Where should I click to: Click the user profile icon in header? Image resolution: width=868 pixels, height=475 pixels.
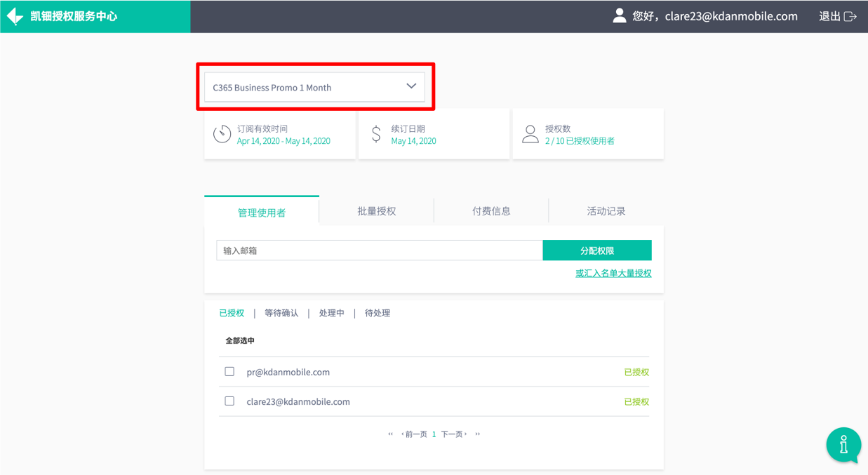tap(619, 15)
